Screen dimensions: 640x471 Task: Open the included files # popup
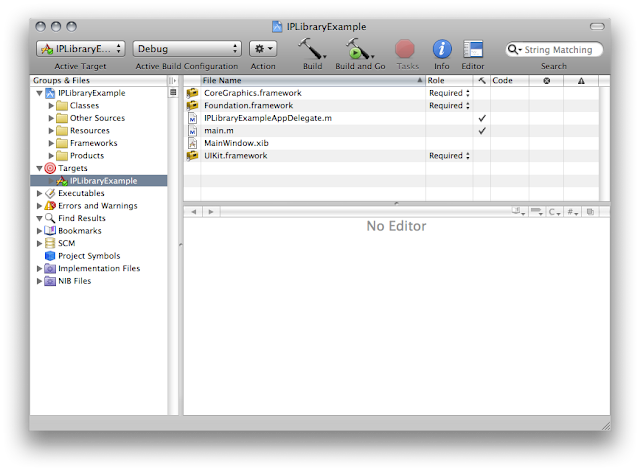(572, 212)
